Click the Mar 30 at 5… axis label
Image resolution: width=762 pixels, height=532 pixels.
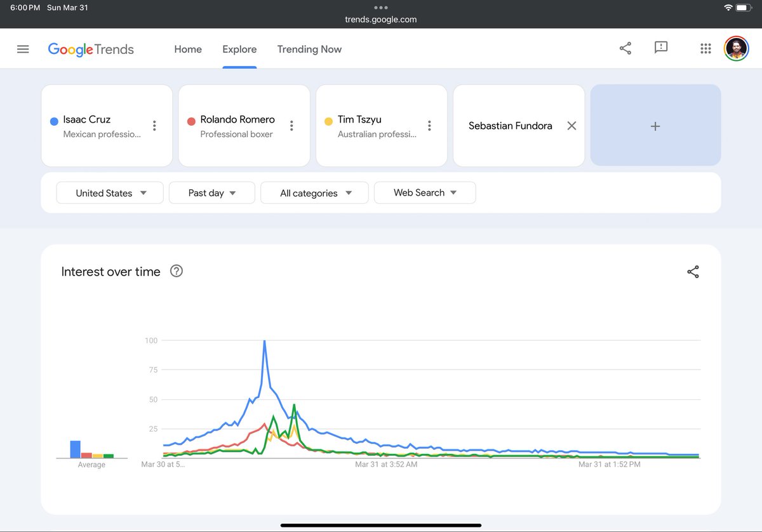(163, 465)
